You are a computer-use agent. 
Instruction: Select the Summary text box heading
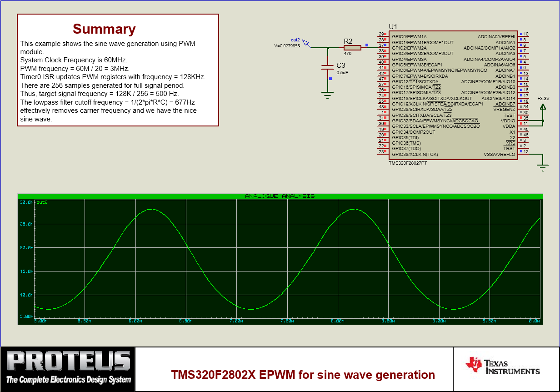tap(104, 29)
